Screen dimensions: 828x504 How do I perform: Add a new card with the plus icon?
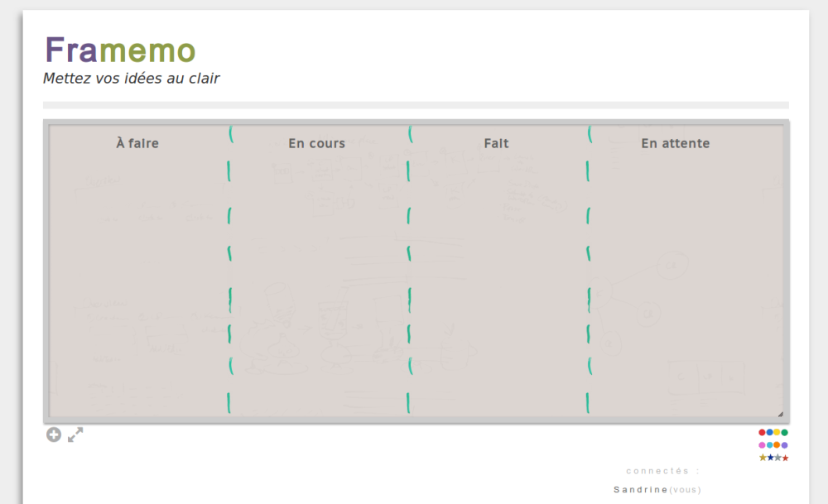click(x=53, y=434)
